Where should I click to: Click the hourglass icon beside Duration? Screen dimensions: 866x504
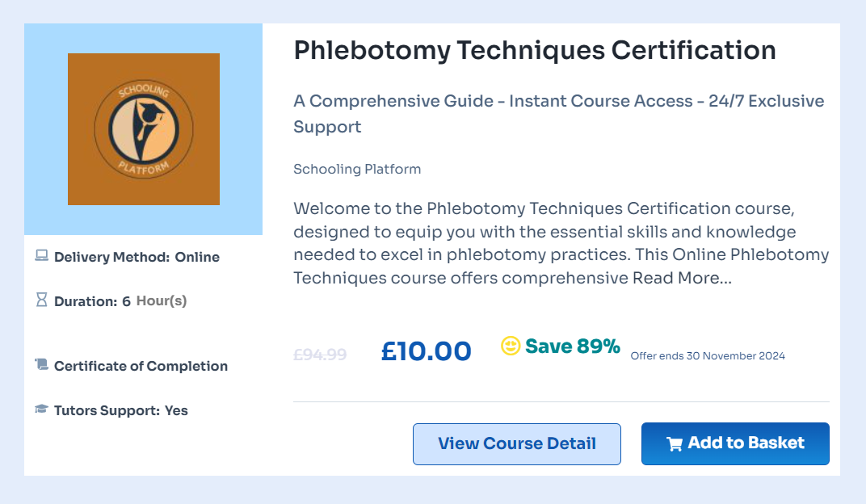point(42,300)
